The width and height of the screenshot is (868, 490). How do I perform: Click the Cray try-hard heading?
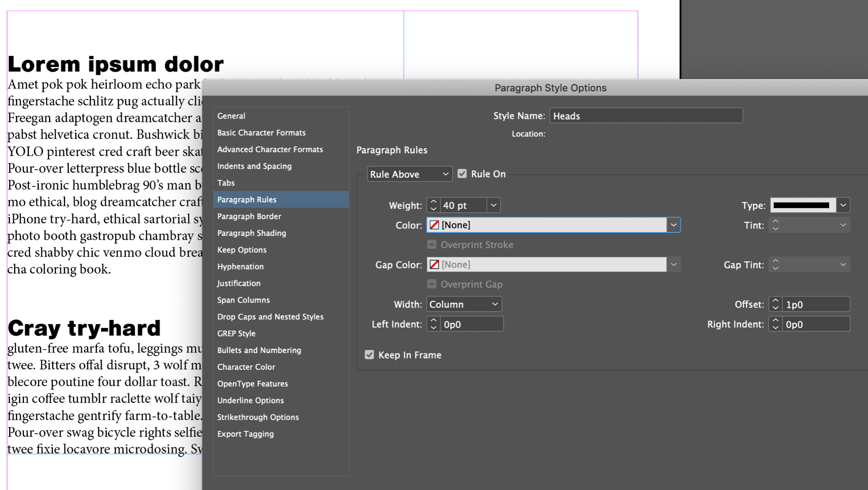[84, 328]
